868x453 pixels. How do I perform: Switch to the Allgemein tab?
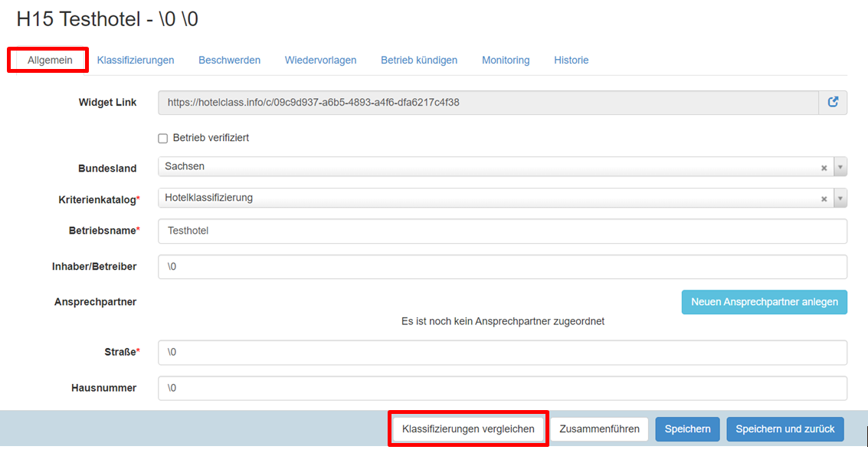click(50, 61)
